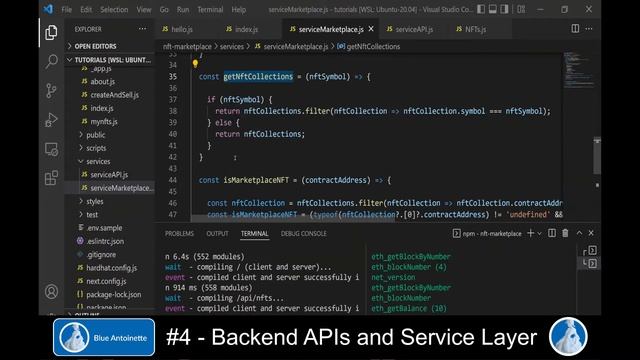Expand the public folder
The width and height of the screenshot is (640, 360).
click(x=96, y=135)
